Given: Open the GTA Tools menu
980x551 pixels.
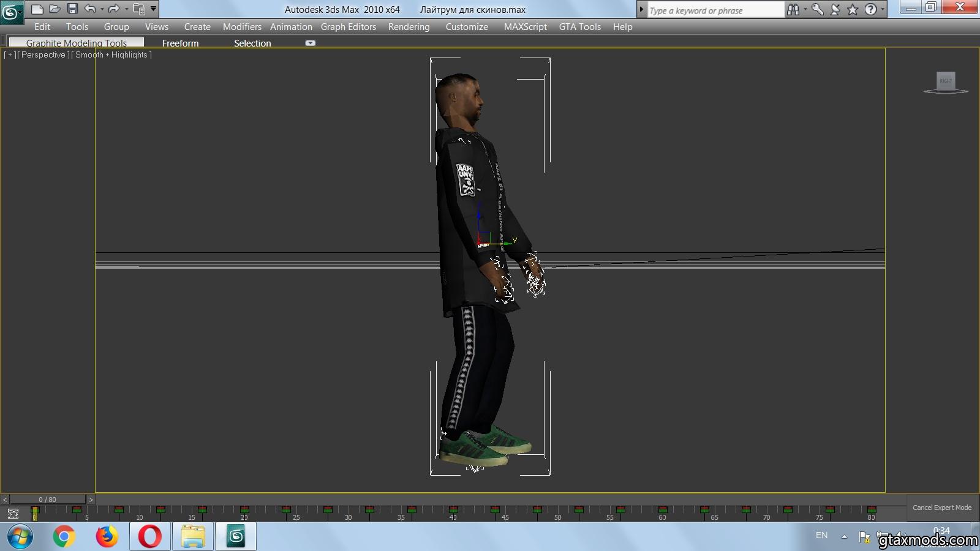Looking at the screenshot, I should click(579, 27).
